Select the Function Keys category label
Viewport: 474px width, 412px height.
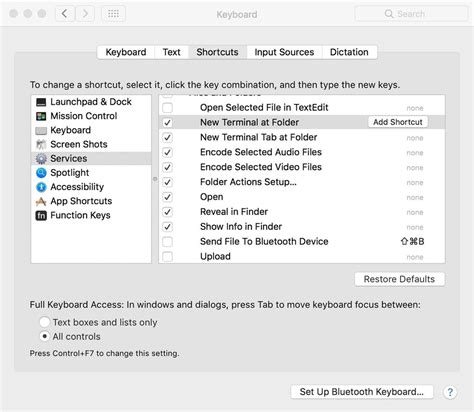pos(80,215)
